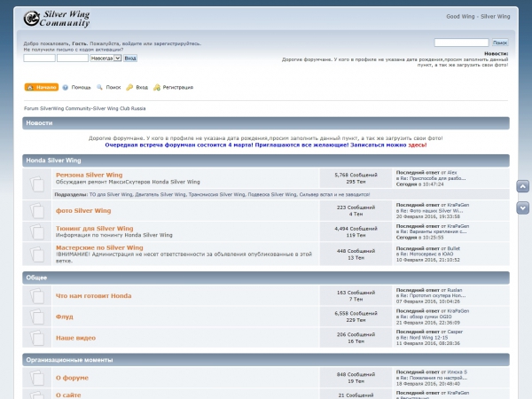Screen dimensions: 532x399
Task: Open the Флуд board
Action: [65, 317]
